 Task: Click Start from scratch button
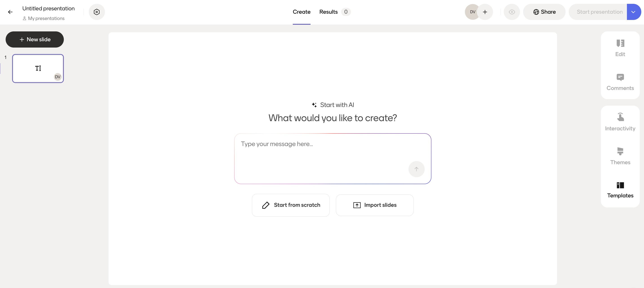291,205
